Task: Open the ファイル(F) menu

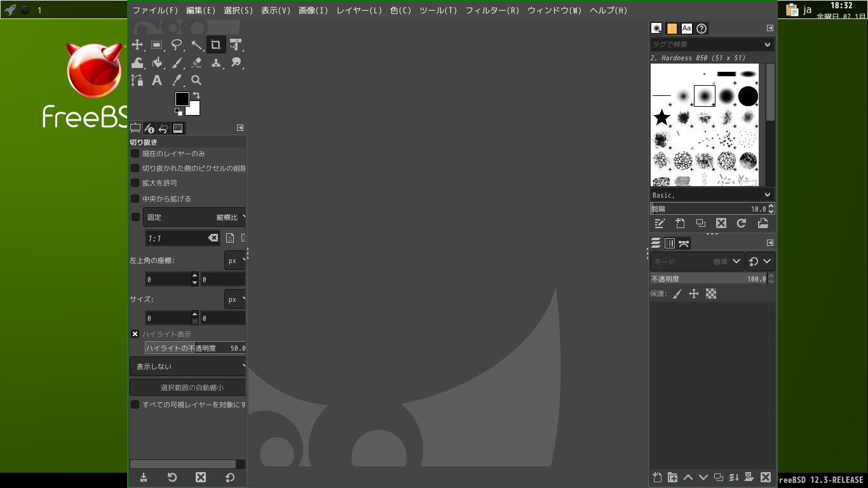Action: pos(155,10)
